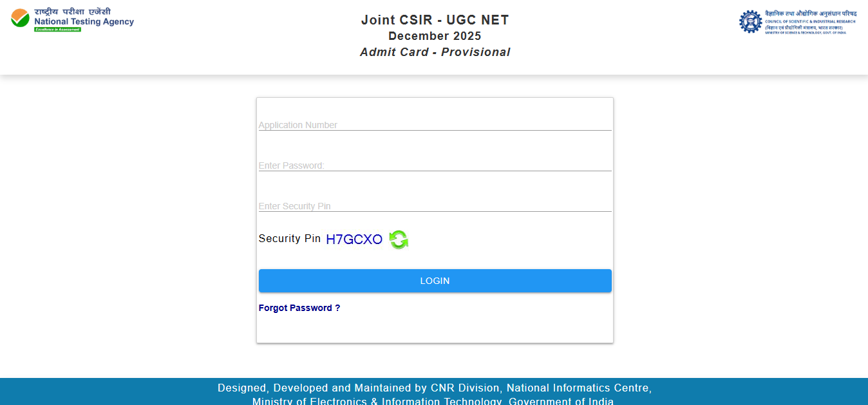Click the National Testing Agency logo text
868x405 pixels.
point(84,21)
